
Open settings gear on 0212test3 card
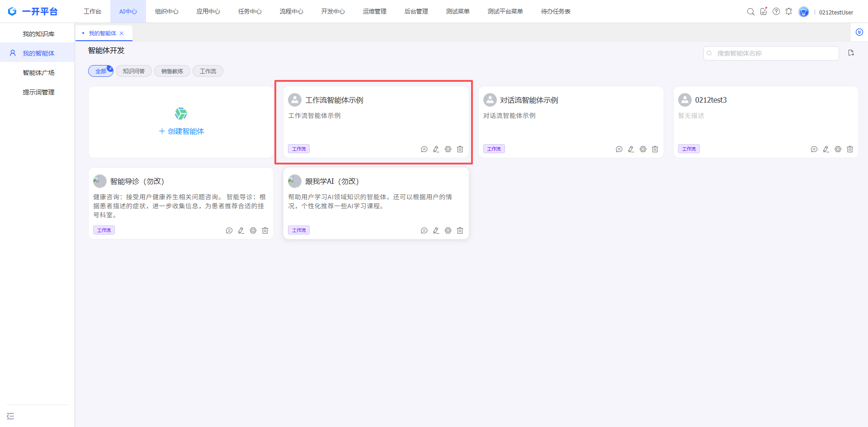pyautogui.click(x=838, y=149)
